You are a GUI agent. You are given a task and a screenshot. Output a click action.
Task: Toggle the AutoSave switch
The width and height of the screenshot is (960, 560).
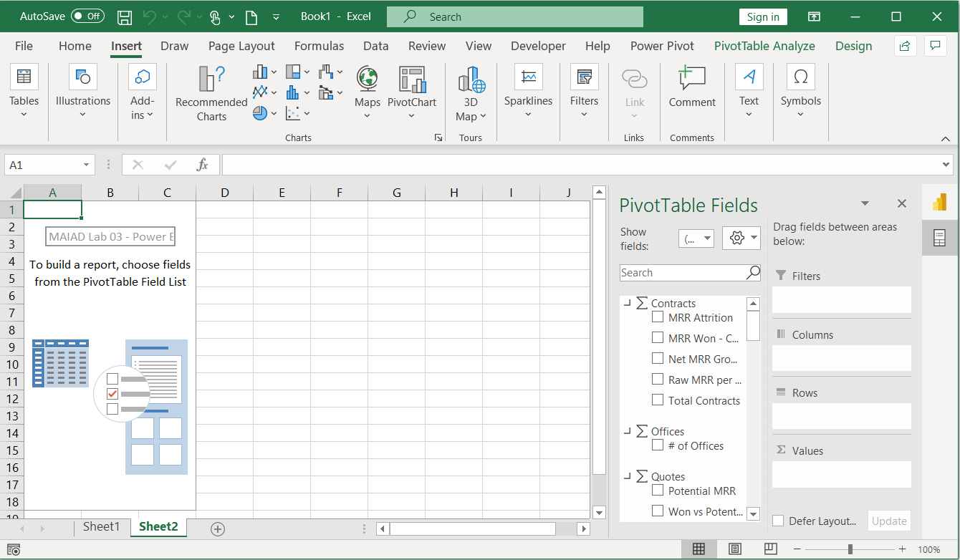click(x=87, y=16)
